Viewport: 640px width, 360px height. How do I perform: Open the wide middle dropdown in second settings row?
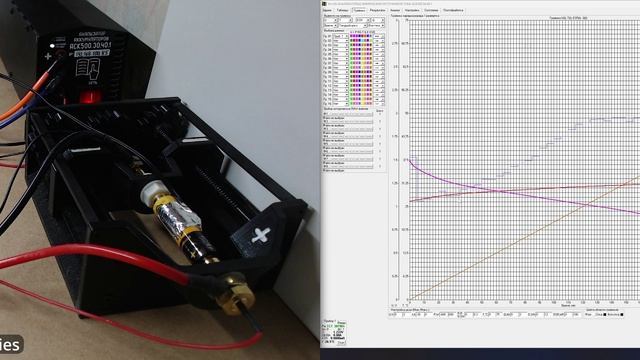353,26
